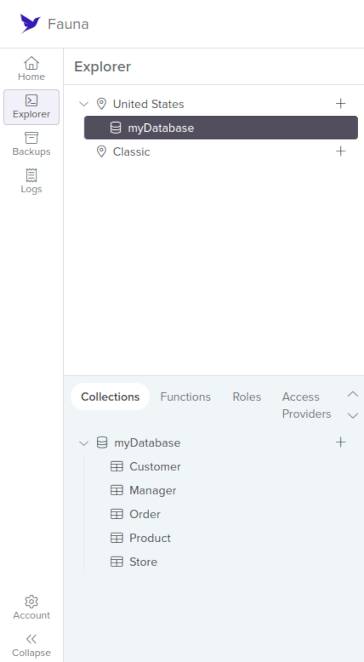
Task: Click the Explorer panel heading
Action: coord(103,67)
